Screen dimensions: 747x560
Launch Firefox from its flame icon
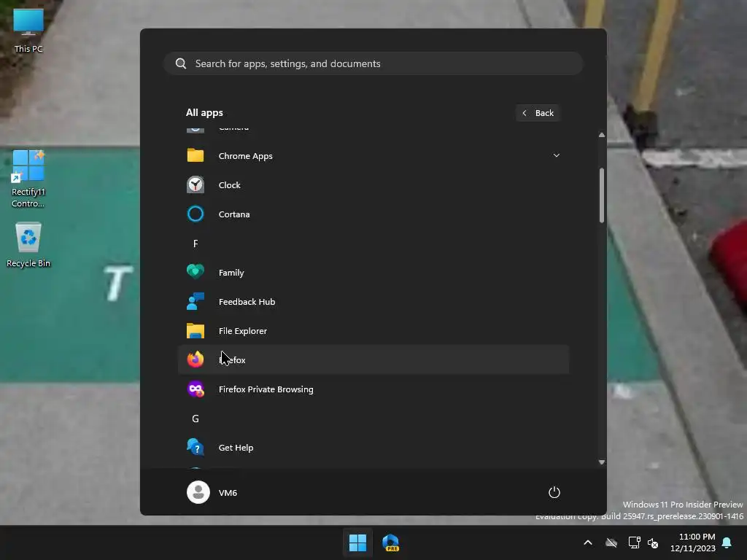tap(196, 359)
